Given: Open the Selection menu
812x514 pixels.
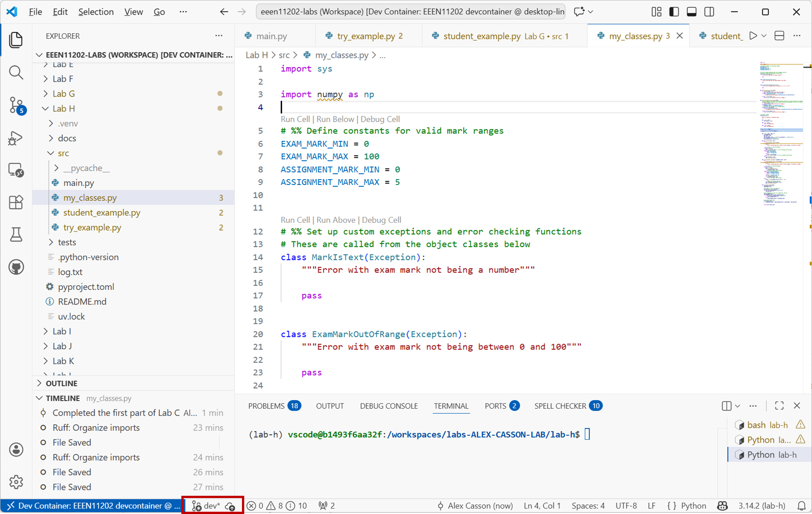Looking at the screenshot, I should pos(96,12).
